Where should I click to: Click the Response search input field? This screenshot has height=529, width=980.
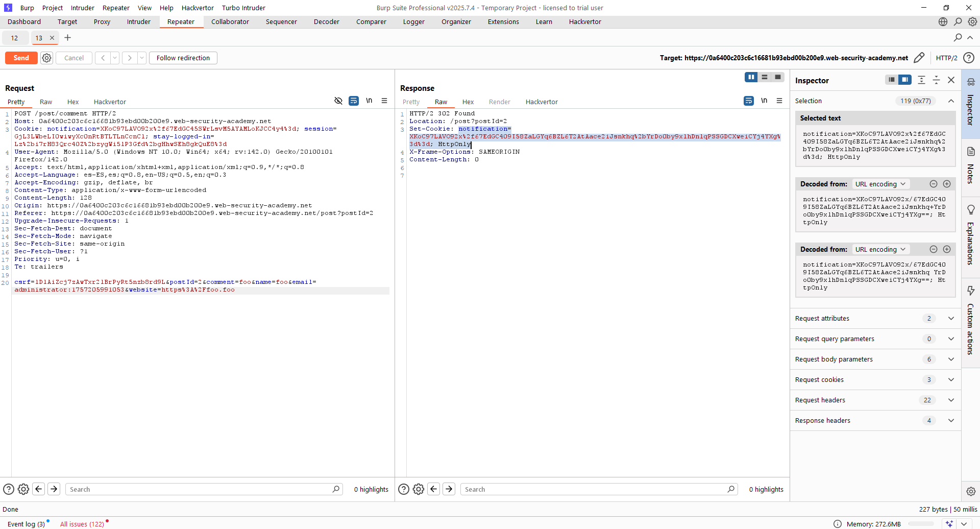[595, 489]
